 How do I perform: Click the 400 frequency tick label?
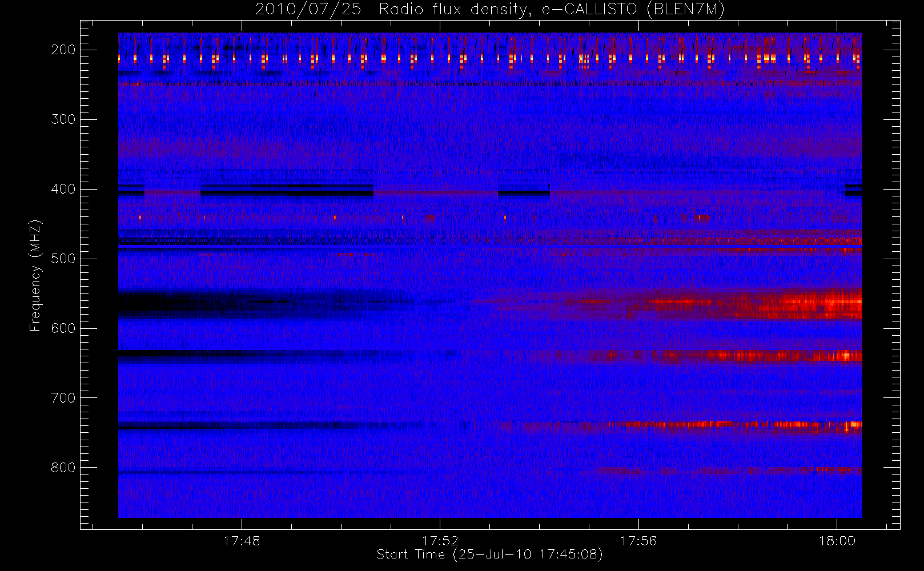point(63,189)
